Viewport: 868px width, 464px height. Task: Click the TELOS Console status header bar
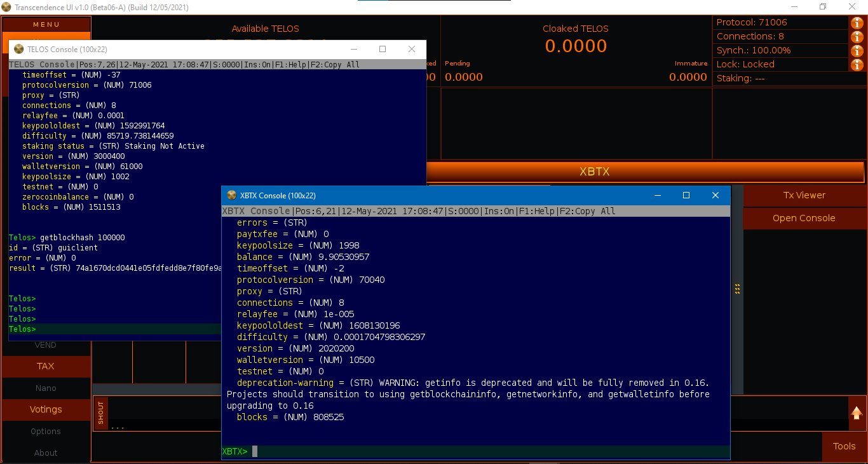[x=217, y=65]
